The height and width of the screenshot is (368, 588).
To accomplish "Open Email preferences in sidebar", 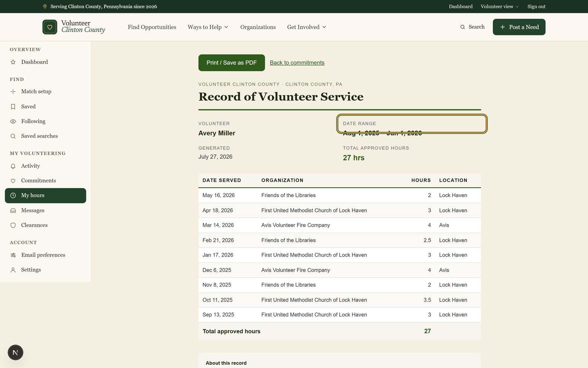I will click(46, 255).
